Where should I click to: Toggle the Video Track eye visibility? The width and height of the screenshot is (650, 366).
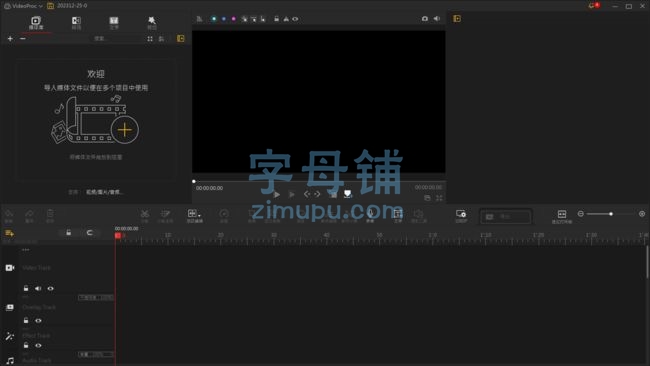pyautogui.click(x=51, y=288)
